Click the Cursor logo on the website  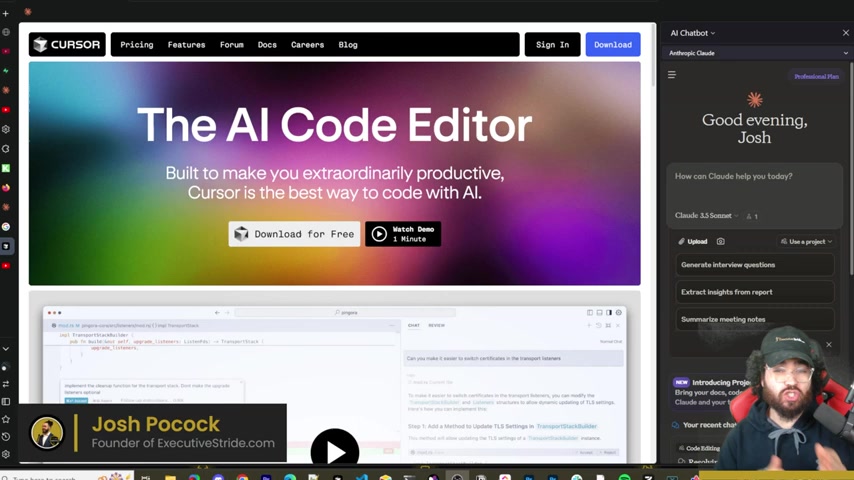point(67,45)
